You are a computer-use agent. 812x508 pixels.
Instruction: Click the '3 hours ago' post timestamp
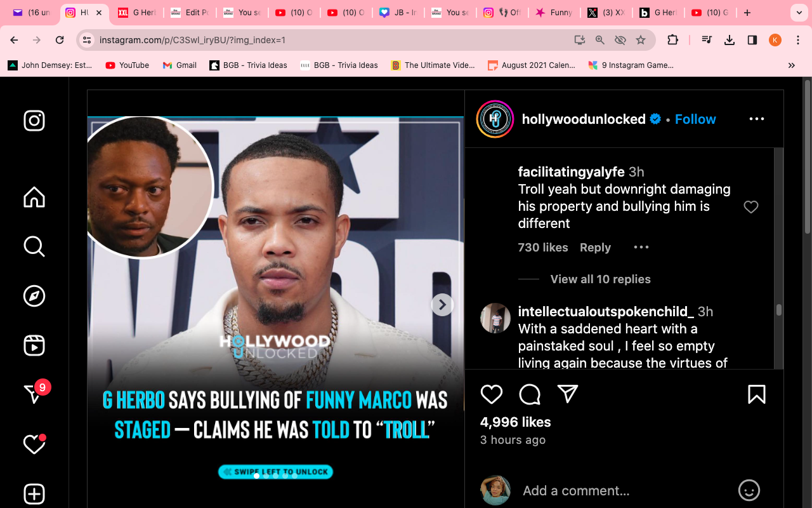click(x=513, y=439)
